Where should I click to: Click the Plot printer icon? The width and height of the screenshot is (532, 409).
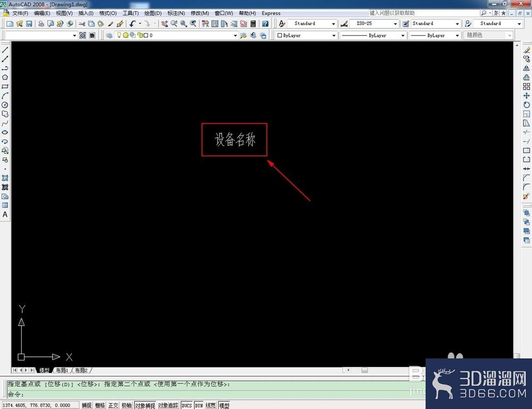point(41,23)
